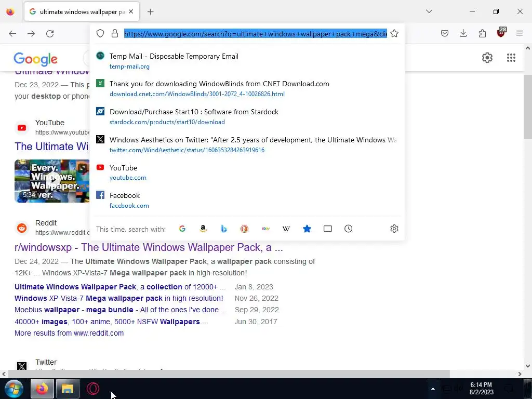Open Firefox application hamburger menu
This screenshot has width=532, height=399.
click(x=520, y=33)
